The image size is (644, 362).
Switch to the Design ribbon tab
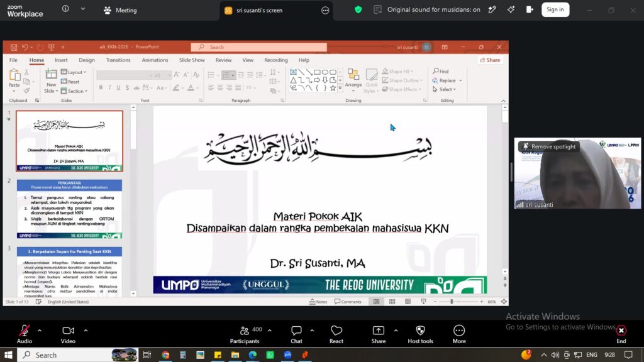click(x=87, y=60)
